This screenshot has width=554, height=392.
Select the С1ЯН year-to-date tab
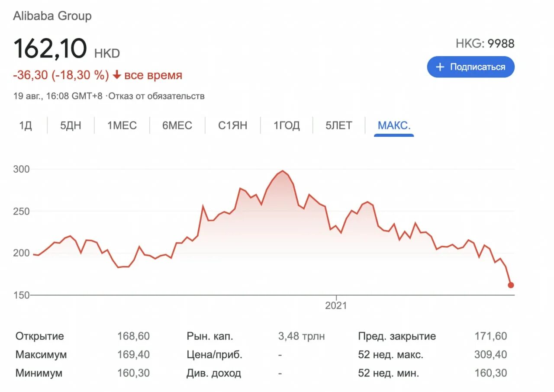[x=232, y=126]
